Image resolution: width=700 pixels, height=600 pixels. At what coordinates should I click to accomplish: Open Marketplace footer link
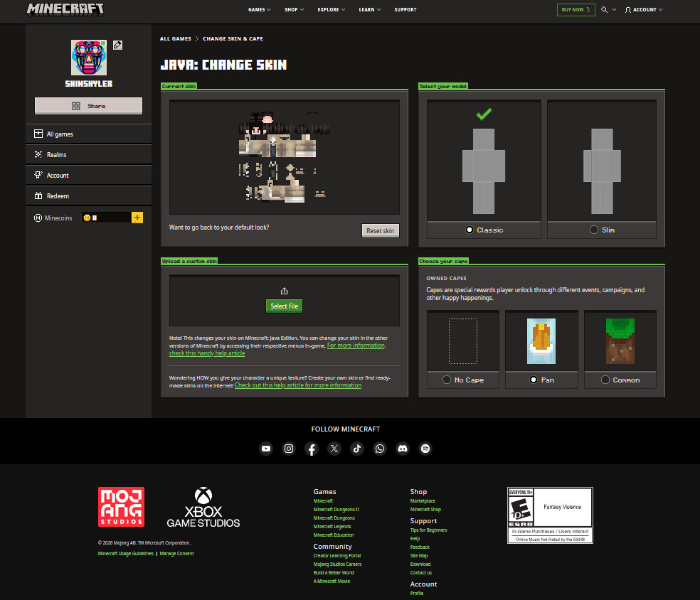click(423, 501)
